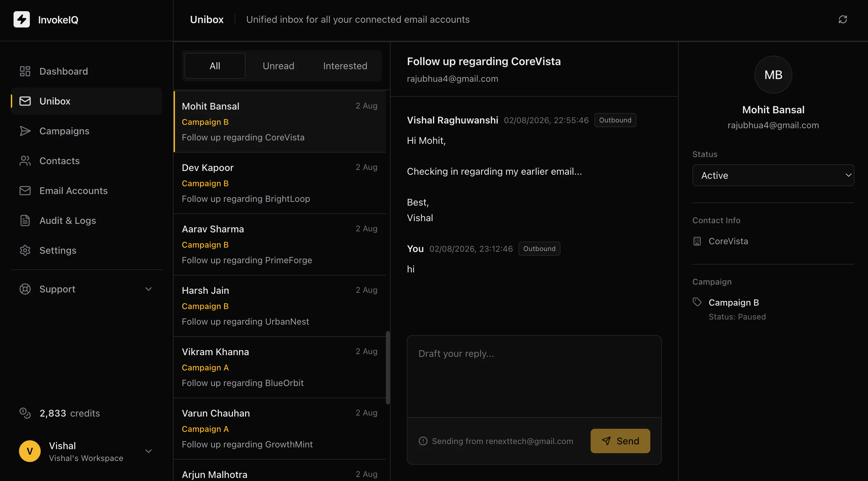Screen dimensions: 868x481
Task: Send the drafted reply
Action: 620,441
